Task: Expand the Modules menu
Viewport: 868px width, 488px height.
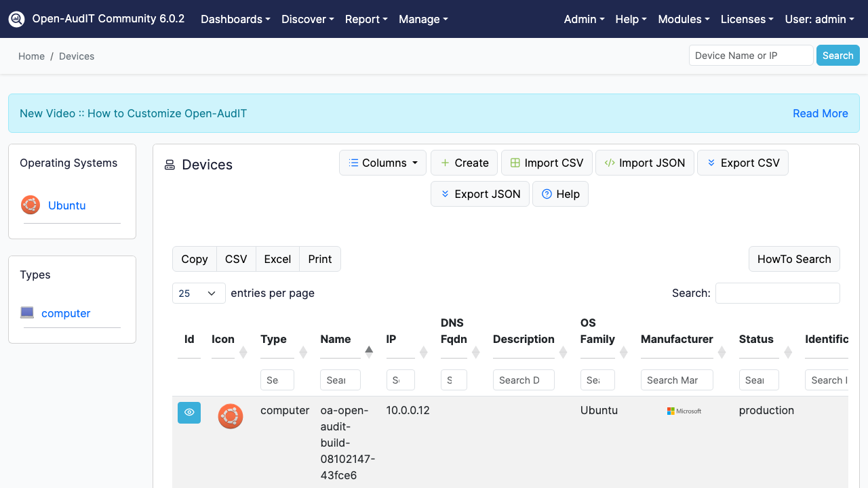Action: click(x=684, y=19)
